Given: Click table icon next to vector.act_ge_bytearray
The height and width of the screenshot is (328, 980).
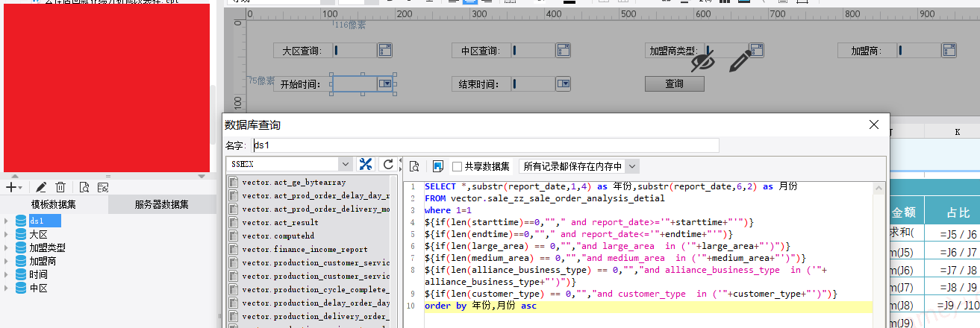Looking at the screenshot, I should pyautogui.click(x=234, y=183).
